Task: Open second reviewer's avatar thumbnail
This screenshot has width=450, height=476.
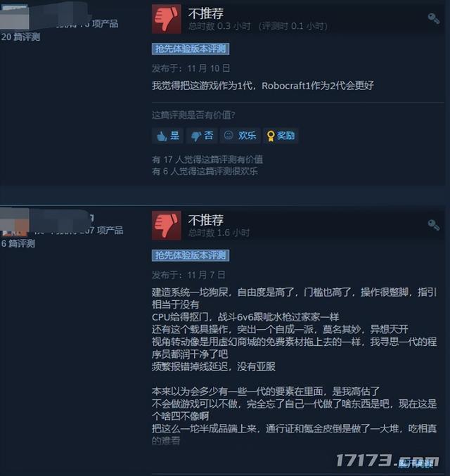Action: [x=15, y=222]
